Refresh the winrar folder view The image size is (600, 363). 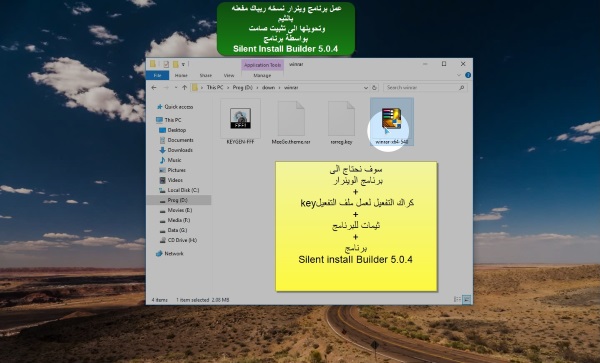374,88
